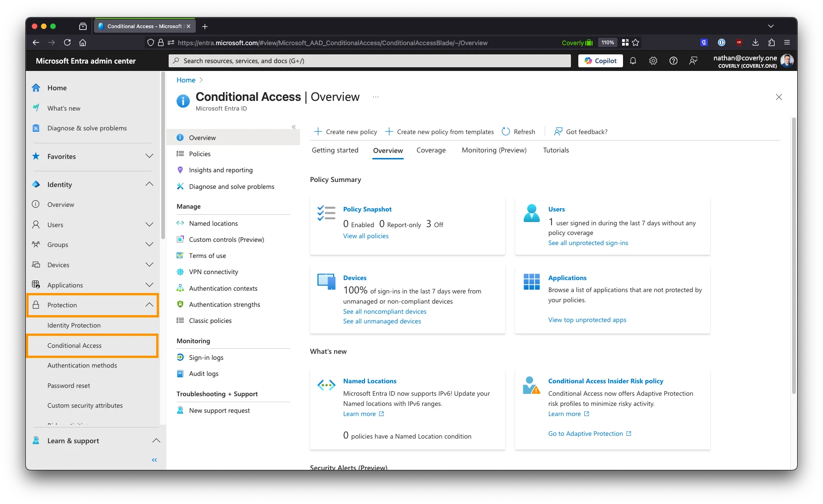Click See all noncompliant devices
Image resolution: width=823 pixels, height=504 pixels.
[384, 311]
